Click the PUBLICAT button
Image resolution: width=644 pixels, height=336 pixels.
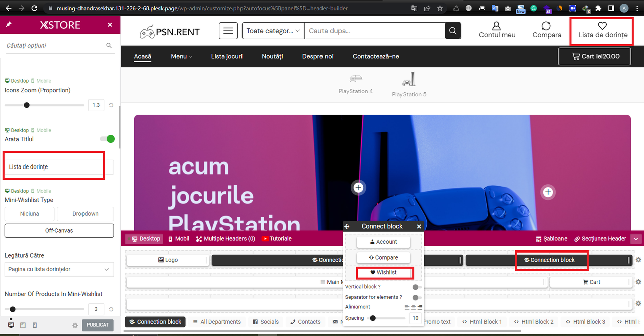(98, 325)
